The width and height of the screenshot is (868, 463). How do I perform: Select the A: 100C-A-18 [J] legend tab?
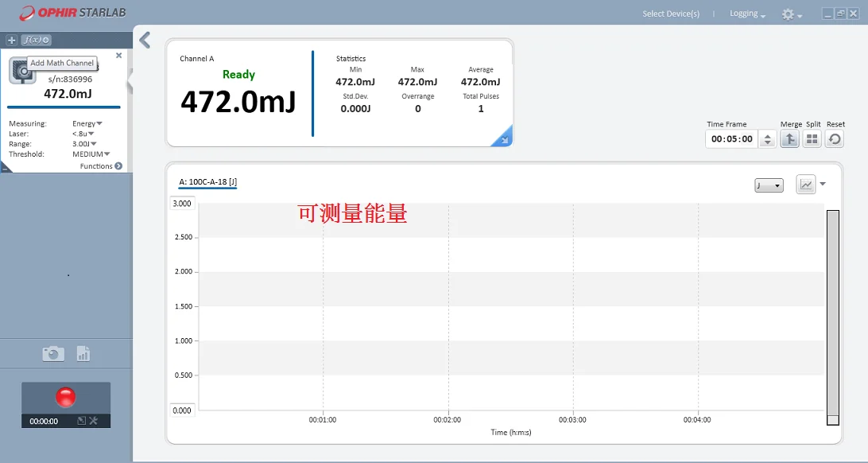point(207,182)
